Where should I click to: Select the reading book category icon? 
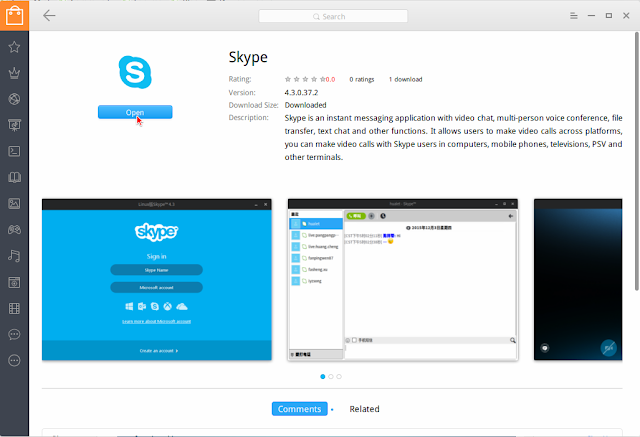(x=14, y=177)
